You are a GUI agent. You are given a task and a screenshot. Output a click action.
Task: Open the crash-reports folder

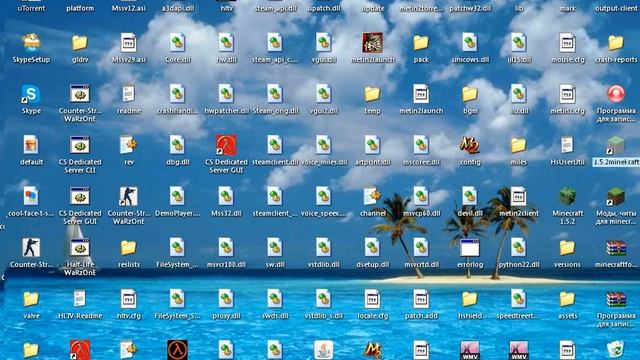tap(616, 43)
